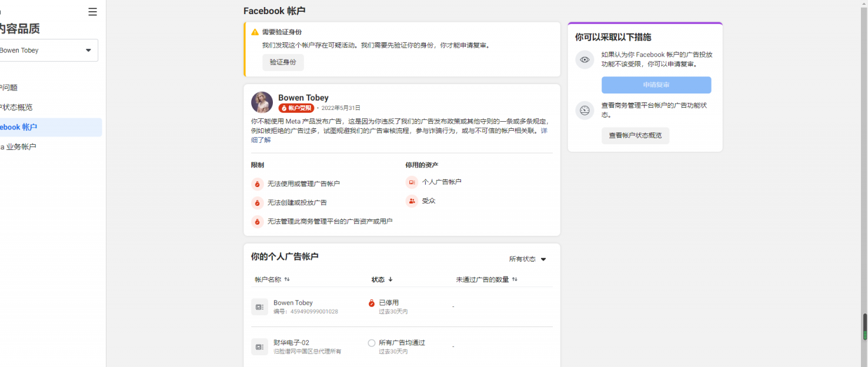Click the 你的个人广告帐户 heading
Image resolution: width=868 pixels, height=367 pixels.
(285, 256)
